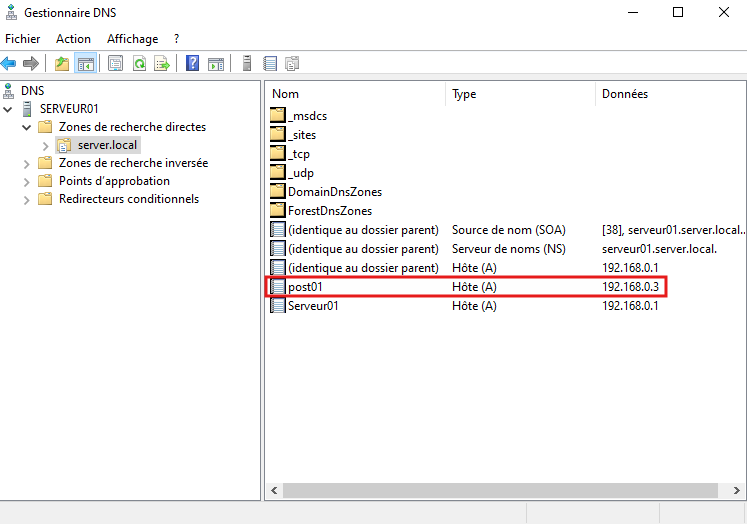Click the Export list toolbar icon
The height and width of the screenshot is (524, 747).
[162, 64]
